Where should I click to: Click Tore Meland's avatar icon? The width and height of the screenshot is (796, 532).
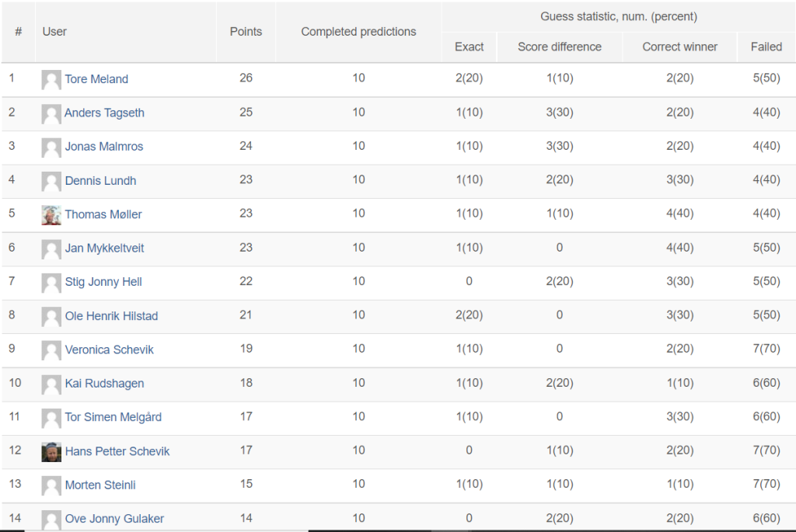tap(51, 79)
